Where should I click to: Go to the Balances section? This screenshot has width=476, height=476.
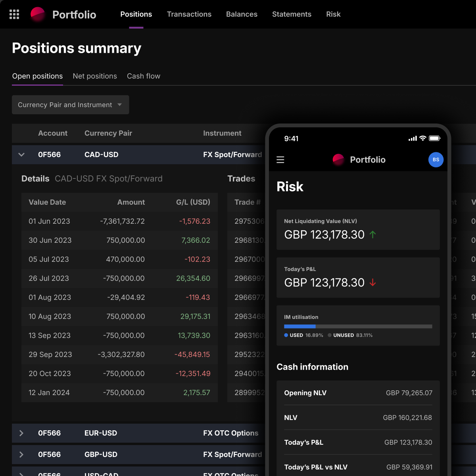pos(242,14)
